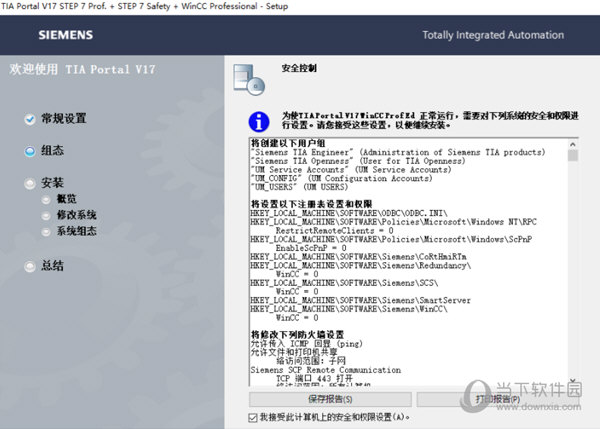
Task: Click the scroll-up arrow of the report box
Action: click(573, 144)
